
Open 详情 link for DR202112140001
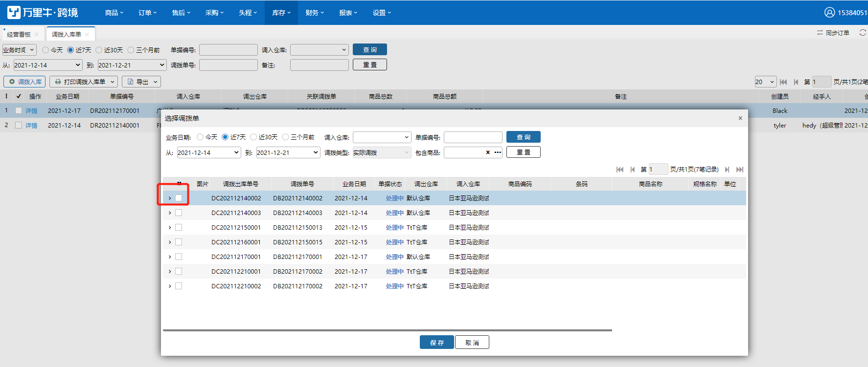(x=31, y=125)
